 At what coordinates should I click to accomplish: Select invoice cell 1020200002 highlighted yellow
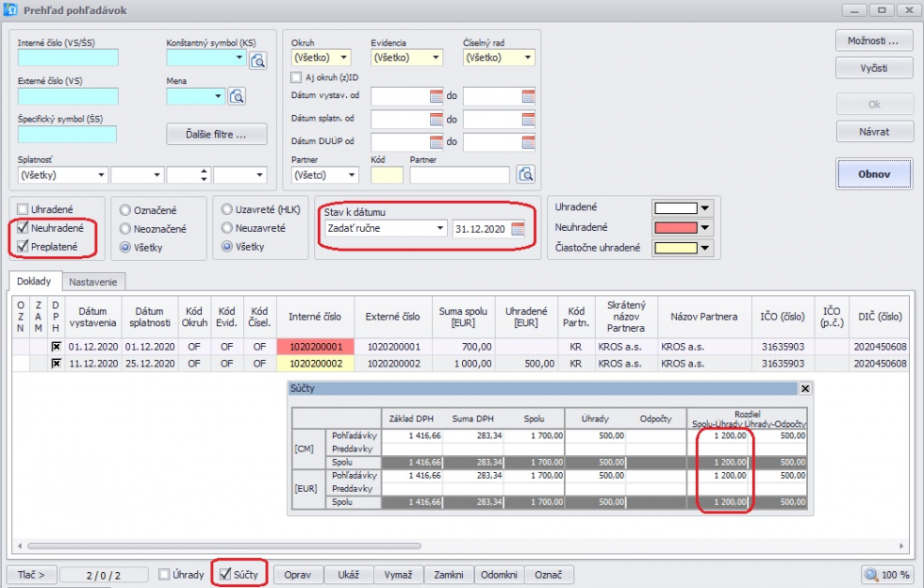click(x=315, y=364)
